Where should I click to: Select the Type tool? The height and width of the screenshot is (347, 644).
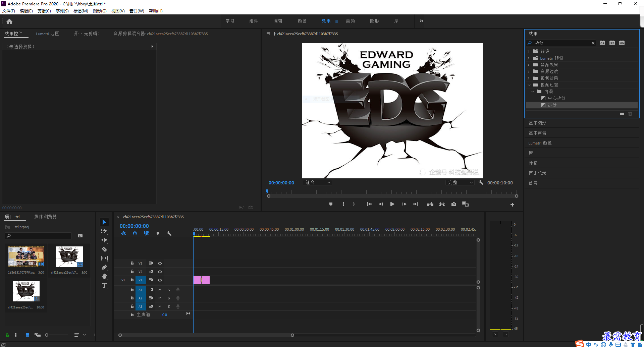coord(104,285)
